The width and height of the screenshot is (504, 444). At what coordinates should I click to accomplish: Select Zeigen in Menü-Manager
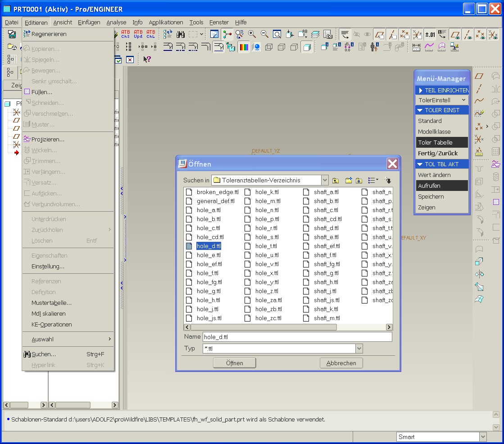442,208
